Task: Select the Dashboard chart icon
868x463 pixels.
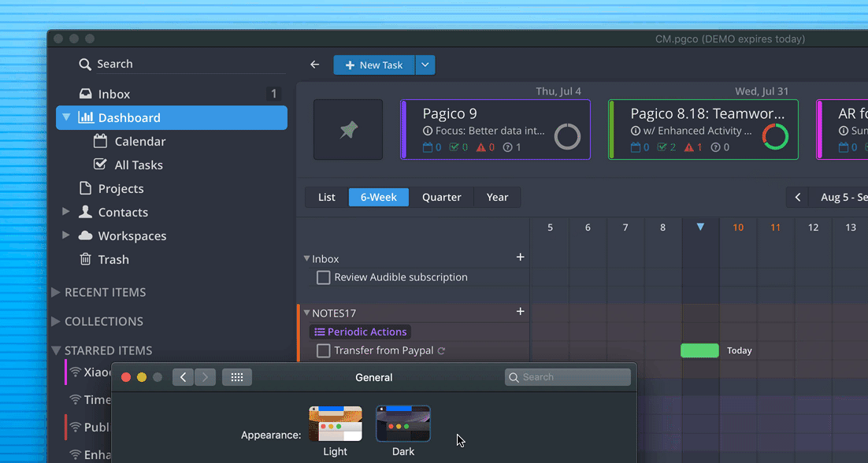Action: click(86, 117)
